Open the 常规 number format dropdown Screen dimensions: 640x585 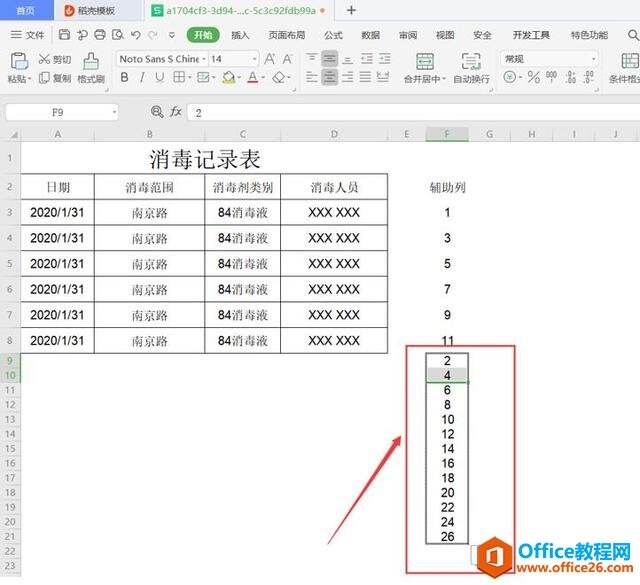coord(593,59)
